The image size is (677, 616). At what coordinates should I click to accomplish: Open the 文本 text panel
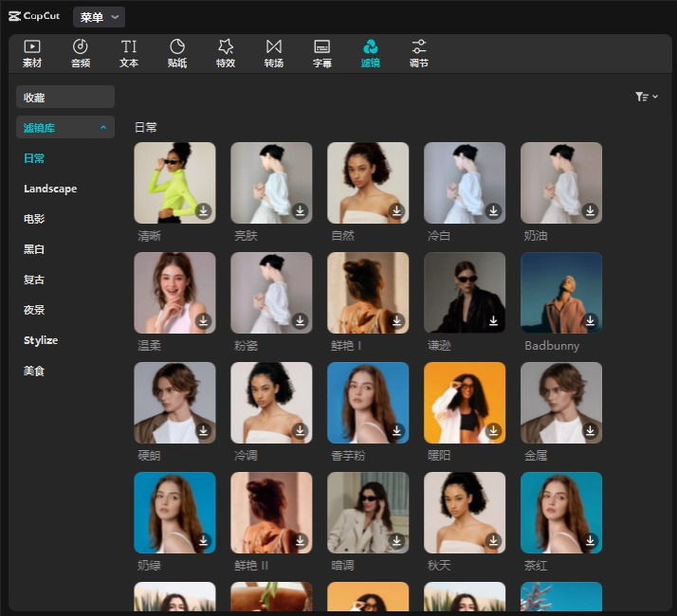(x=129, y=54)
